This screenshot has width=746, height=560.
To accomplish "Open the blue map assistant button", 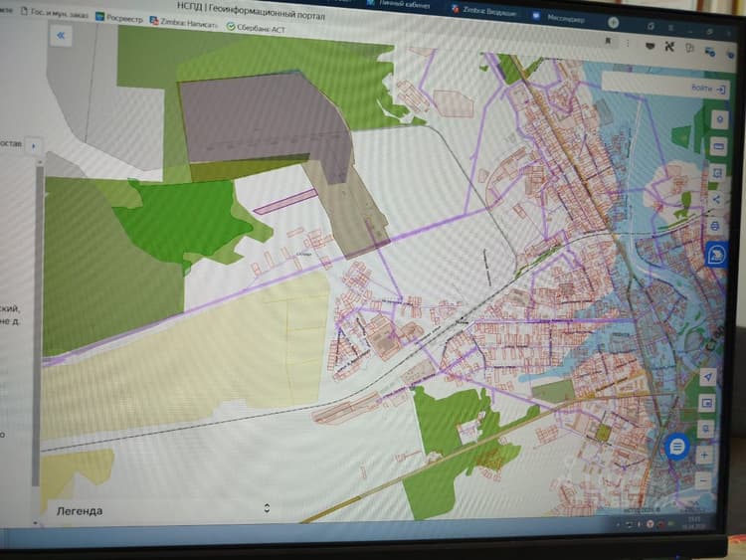I will point(716,255).
